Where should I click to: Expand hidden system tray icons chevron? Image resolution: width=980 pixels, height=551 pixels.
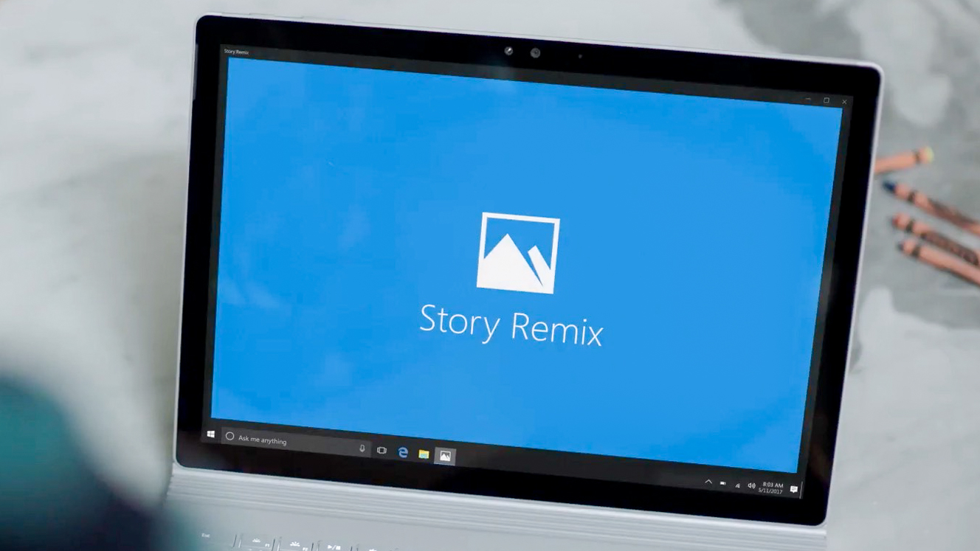coord(708,482)
